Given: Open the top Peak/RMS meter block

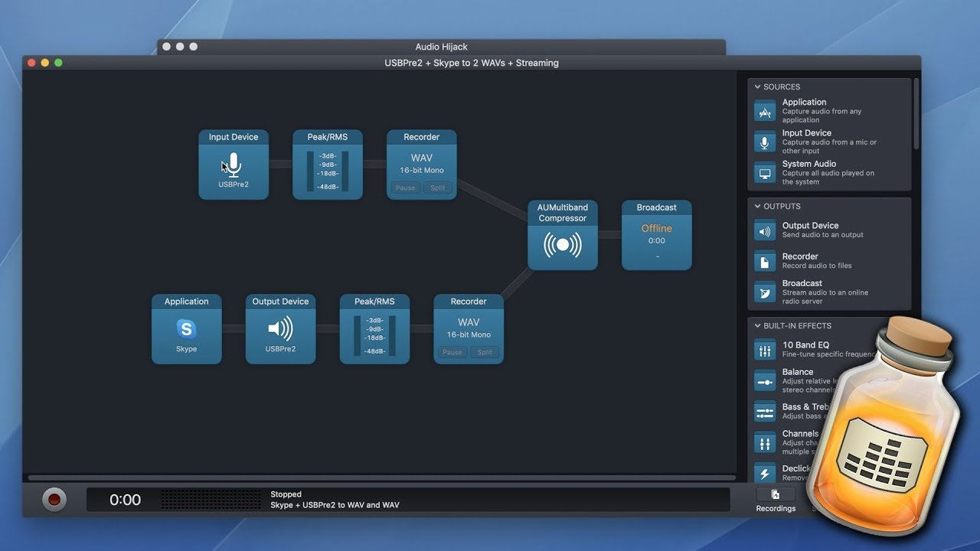Looking at the screenshot, I should (328, 165).
